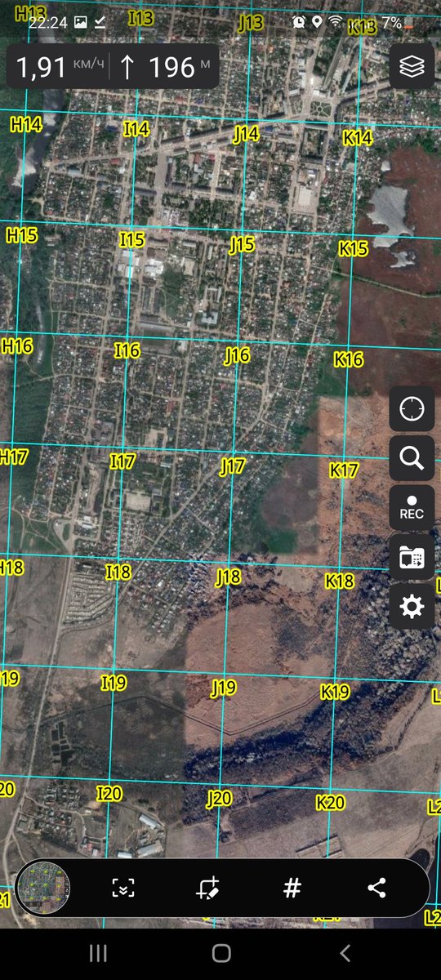Select grid label J13
Screen dimensions: 441x980
pos(251,23)
